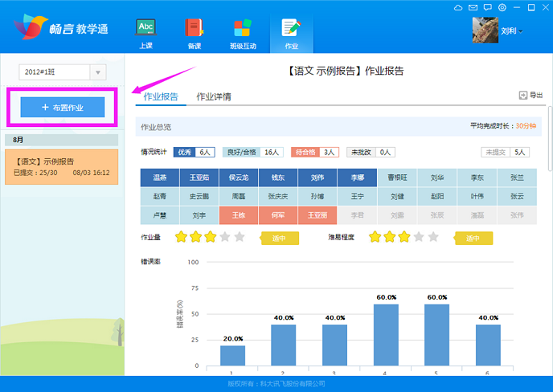Open the 上课 (class) module
The image size is (553, 392).
pos(146,34)
